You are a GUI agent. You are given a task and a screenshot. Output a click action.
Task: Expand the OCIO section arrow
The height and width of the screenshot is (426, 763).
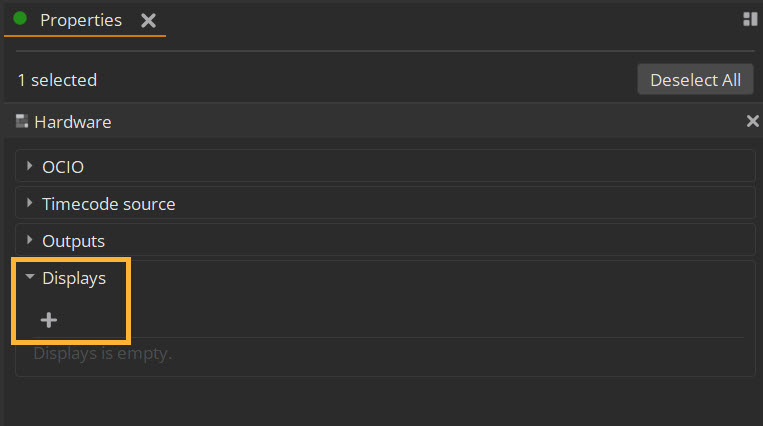pyautogui.click(x=29, y=166)
